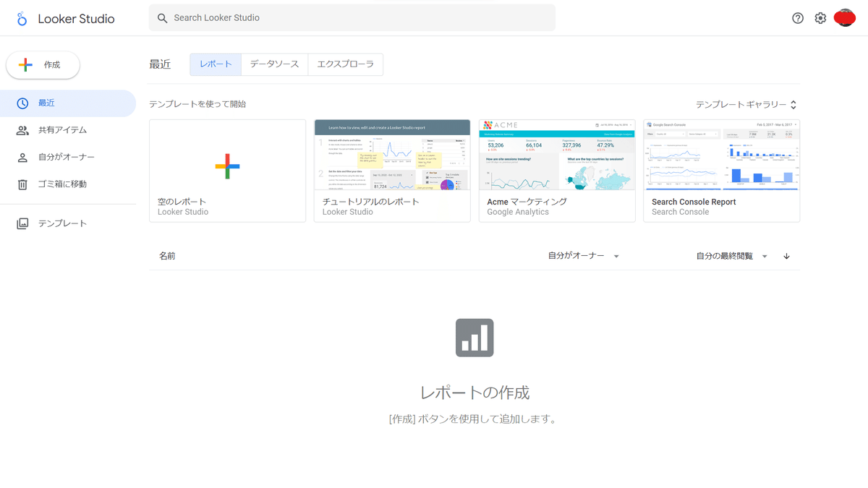Viewport: 868px width, 488px height.
Task: Select 最近 in the sidebar
Action: tap(68, 103)
